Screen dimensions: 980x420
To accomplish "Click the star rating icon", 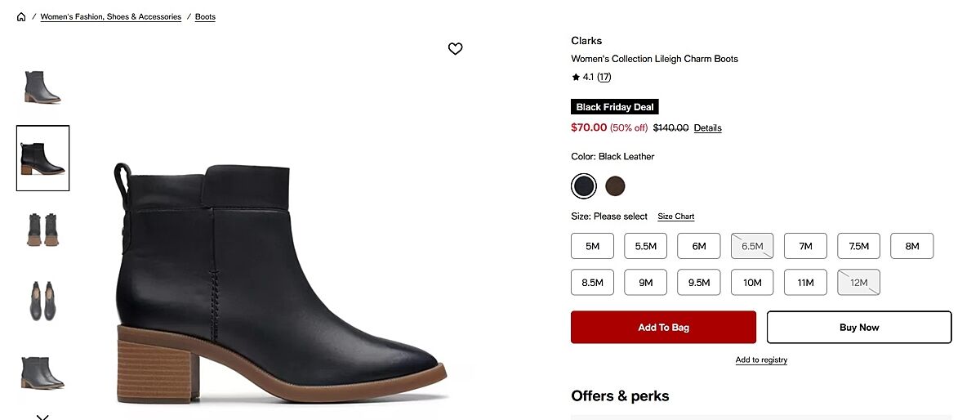I will (576, 78).
